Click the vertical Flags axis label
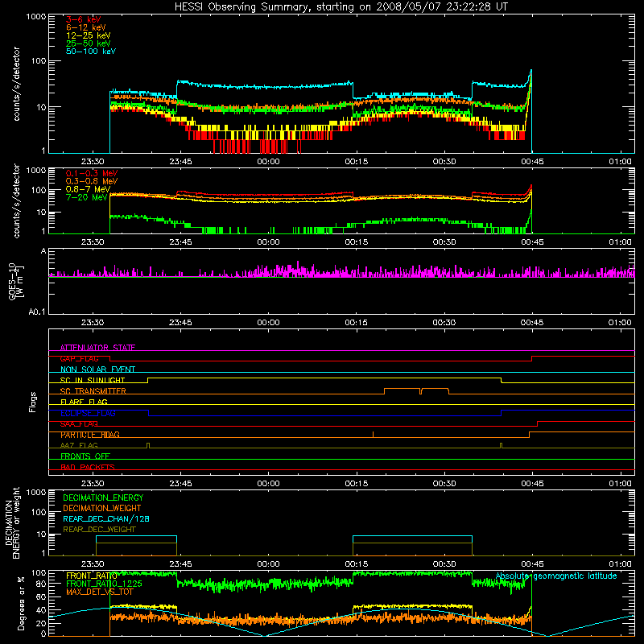644x644 pixels. (33, 402)
